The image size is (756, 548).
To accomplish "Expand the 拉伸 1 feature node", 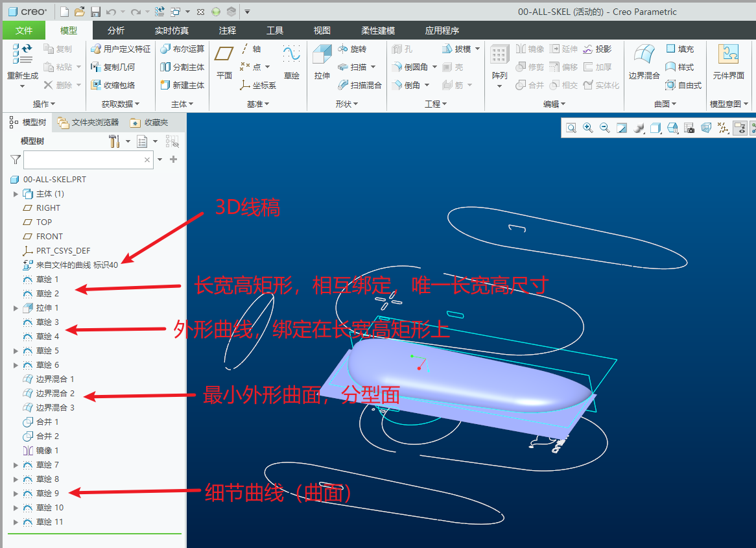I will point(16,308).
